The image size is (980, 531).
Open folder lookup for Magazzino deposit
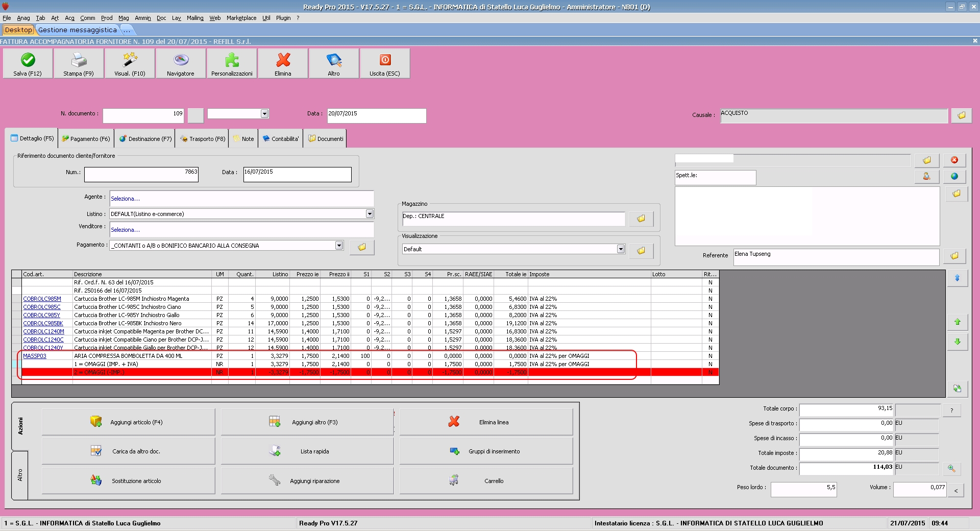641,219
